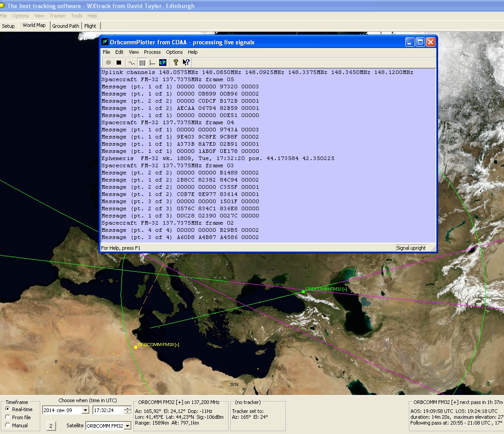Switch to the World Map tab
The width and height of the screenshot is (504, 434).
34,26
